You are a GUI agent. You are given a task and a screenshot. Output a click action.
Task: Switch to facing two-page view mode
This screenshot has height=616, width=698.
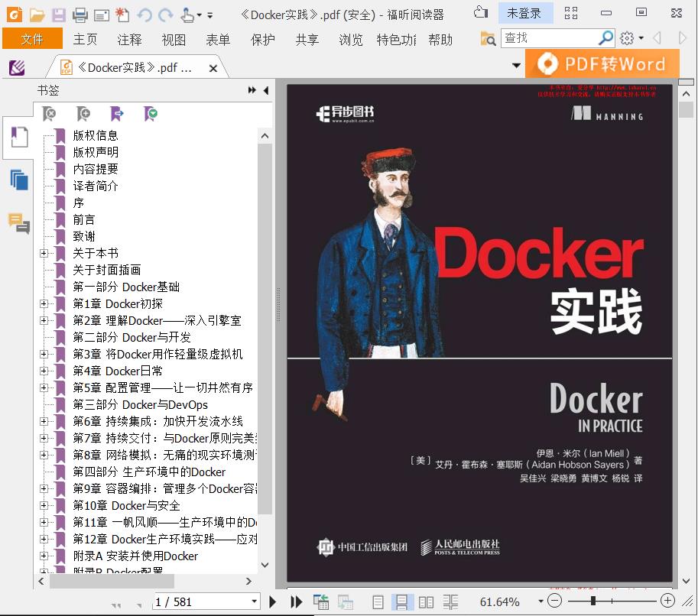426,602
